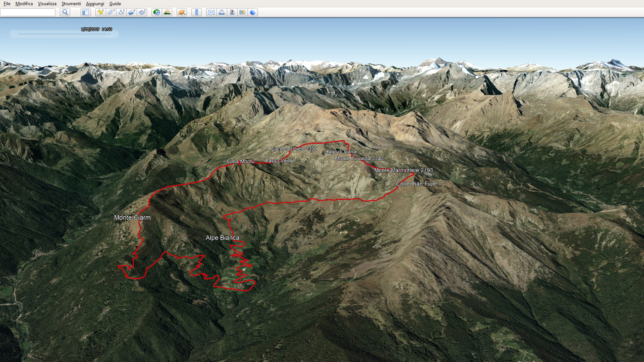
Task: Click the search magnifier button
Action: 65,12
